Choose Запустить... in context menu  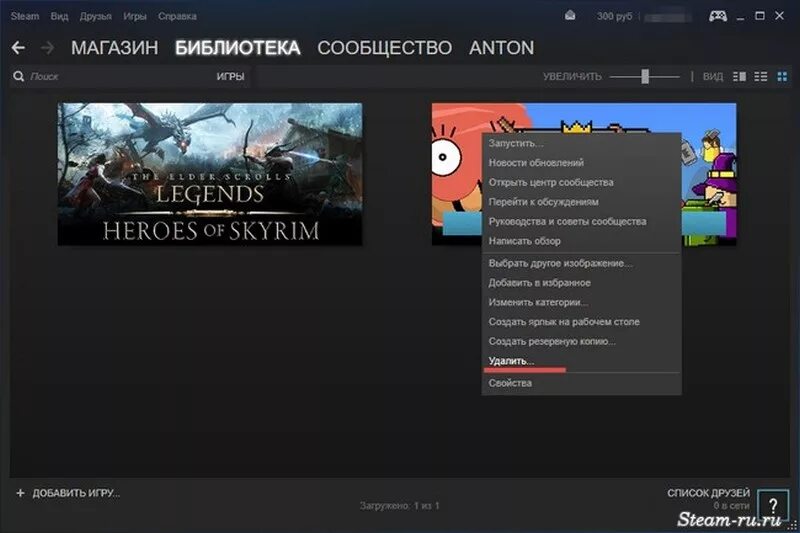(582, 143)
